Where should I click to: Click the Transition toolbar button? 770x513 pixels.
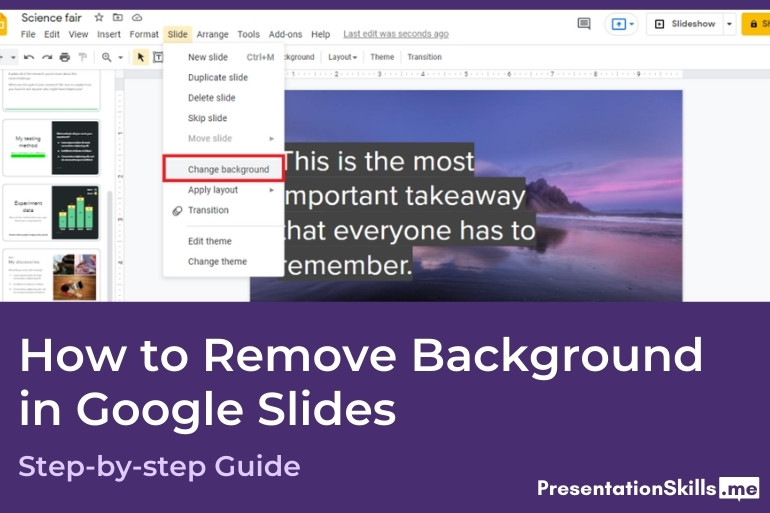[424, 57]
